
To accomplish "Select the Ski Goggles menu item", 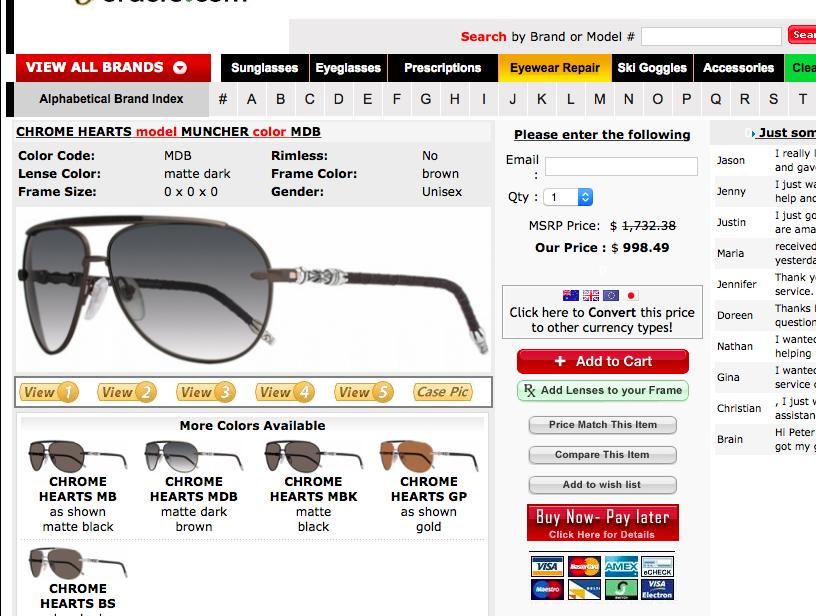I will tap(652, 68).
